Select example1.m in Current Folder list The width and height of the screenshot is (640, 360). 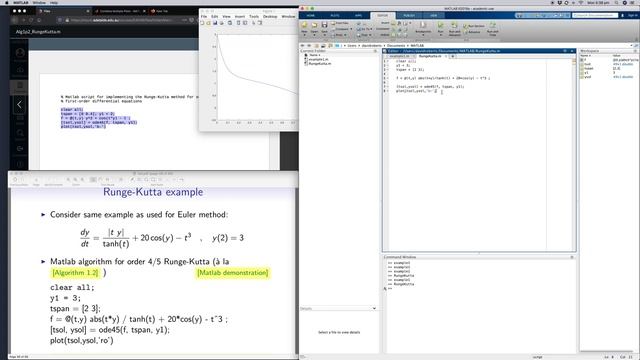(318, 59)
